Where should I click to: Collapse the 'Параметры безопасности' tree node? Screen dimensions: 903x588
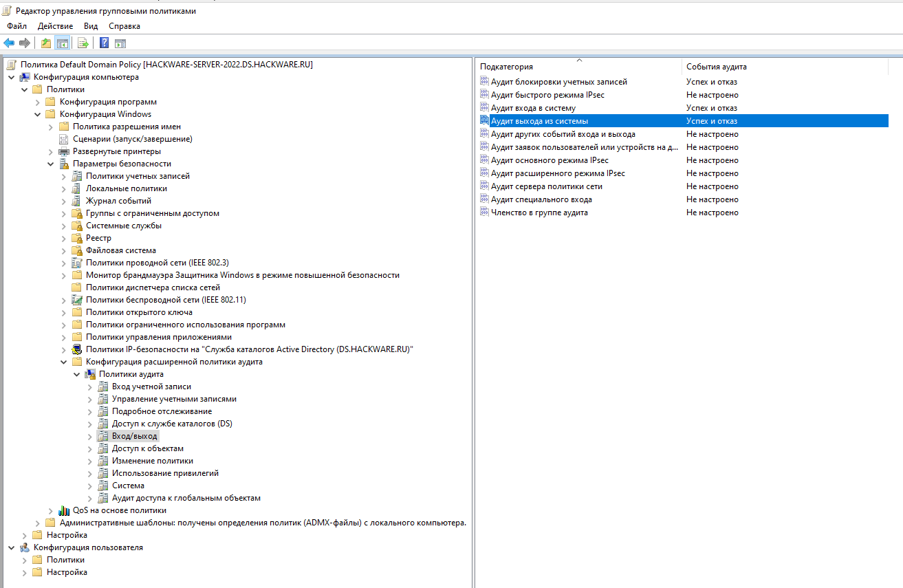click(x=51, y=164)
